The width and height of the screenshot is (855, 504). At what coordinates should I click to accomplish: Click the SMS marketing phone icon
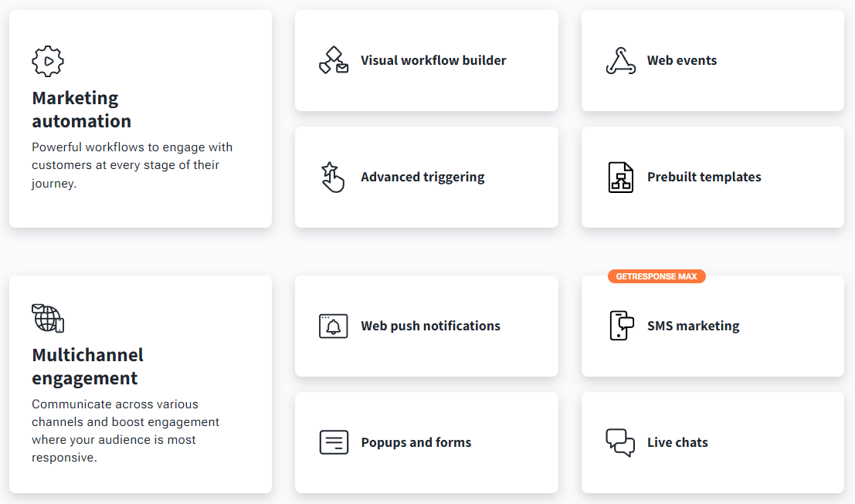pyautogui.click(x=620, y=326)
